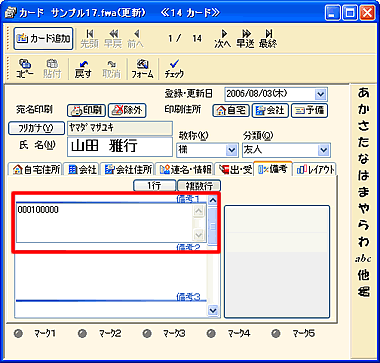Image resolution: width=380 pixels, height=363 pixels.
Task: Select 会社 as print address
Action: point(270,110)
